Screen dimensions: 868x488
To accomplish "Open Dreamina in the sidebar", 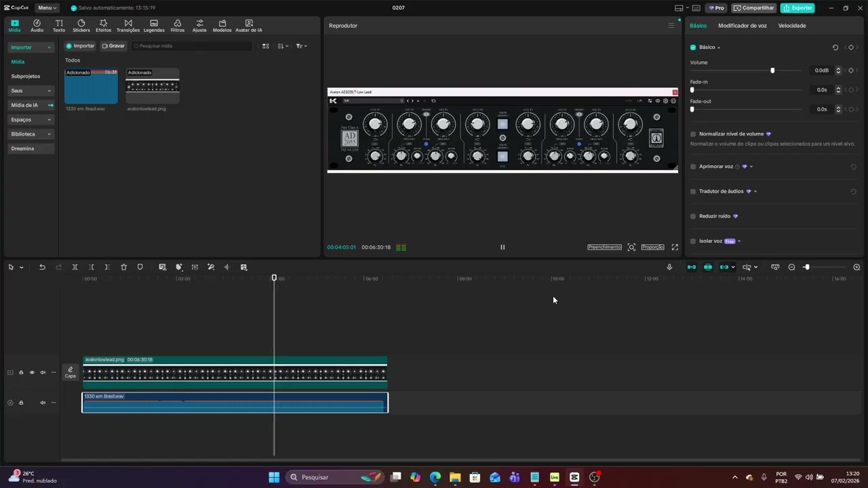I will (31, 148).
